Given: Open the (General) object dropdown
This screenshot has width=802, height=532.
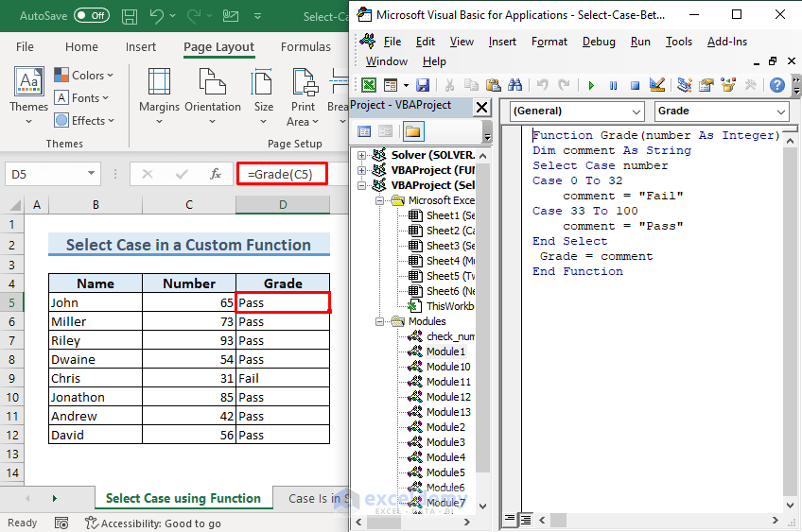Looking at the screenshot, I should [x=636, y=112].
